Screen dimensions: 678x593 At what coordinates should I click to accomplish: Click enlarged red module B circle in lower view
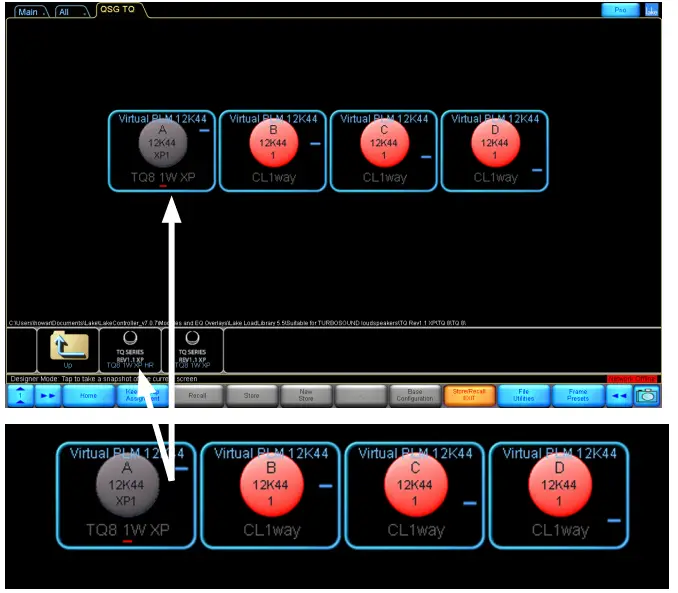pyautogui.click(x=274, y=486)
